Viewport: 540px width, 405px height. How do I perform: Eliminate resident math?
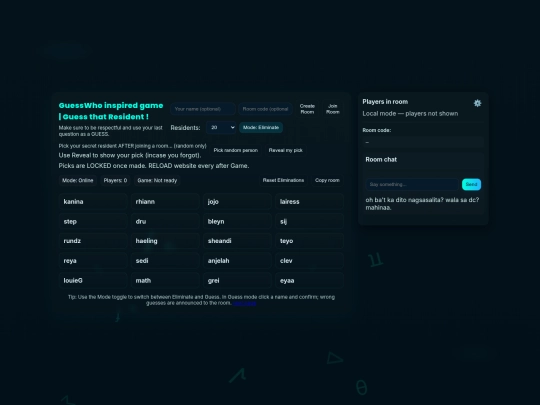coord(165,280)
